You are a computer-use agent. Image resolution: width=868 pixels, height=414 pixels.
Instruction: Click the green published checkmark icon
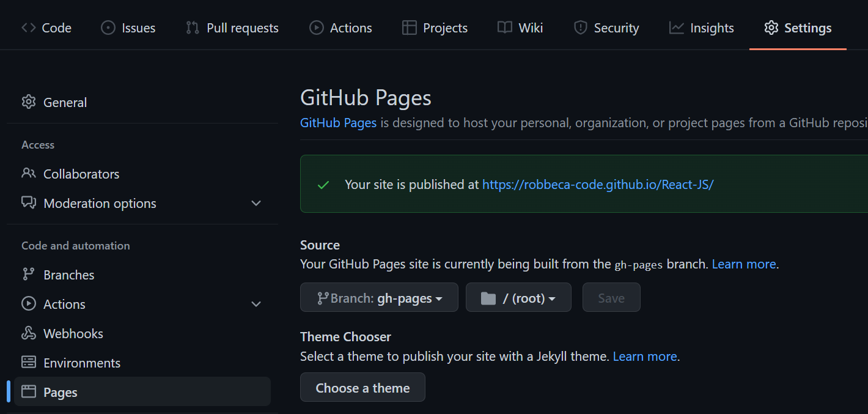point(323,185)
